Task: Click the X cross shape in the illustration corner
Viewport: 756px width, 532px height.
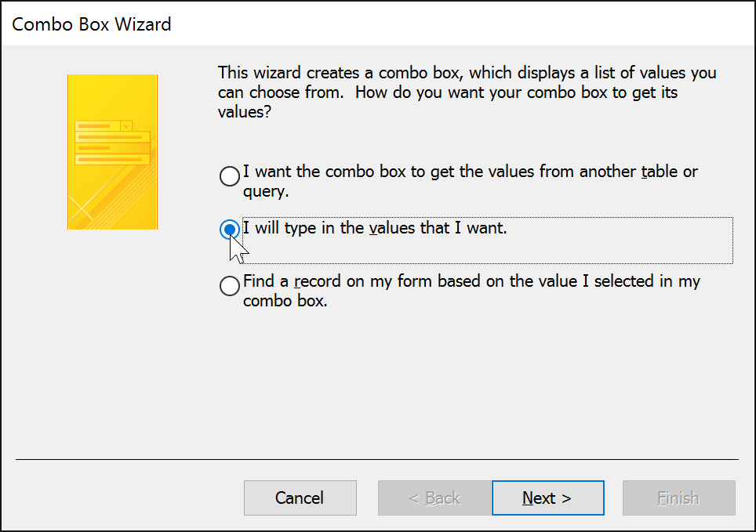Action: (82, 208)
